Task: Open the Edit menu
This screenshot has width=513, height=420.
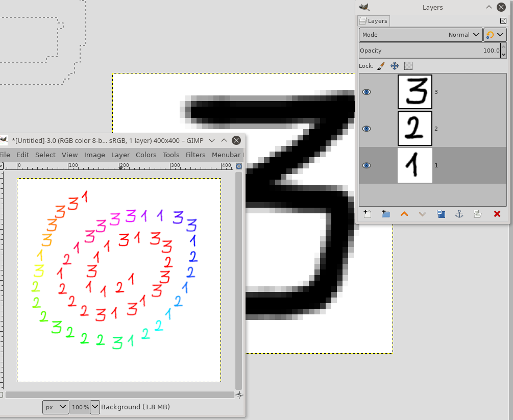Action: [x=22, y=155]
